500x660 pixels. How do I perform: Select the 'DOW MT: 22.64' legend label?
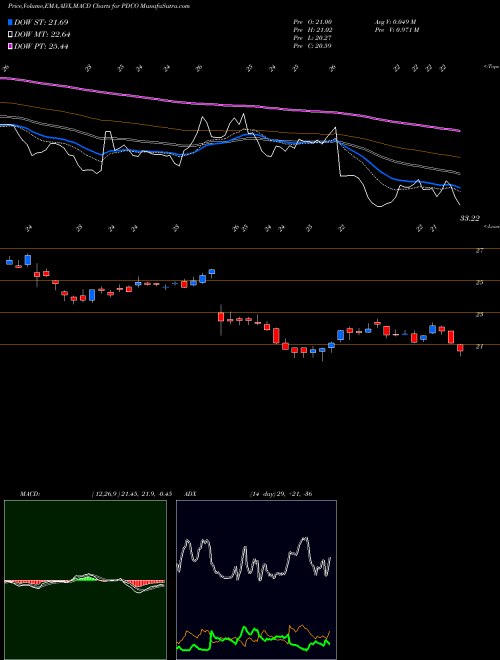(x=42, y=35)
